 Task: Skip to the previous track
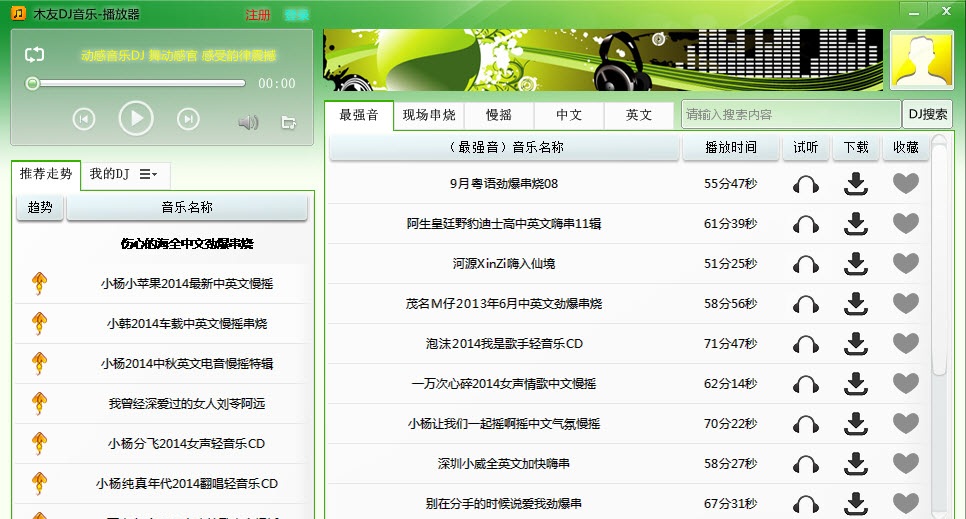[x=84, y=119]
